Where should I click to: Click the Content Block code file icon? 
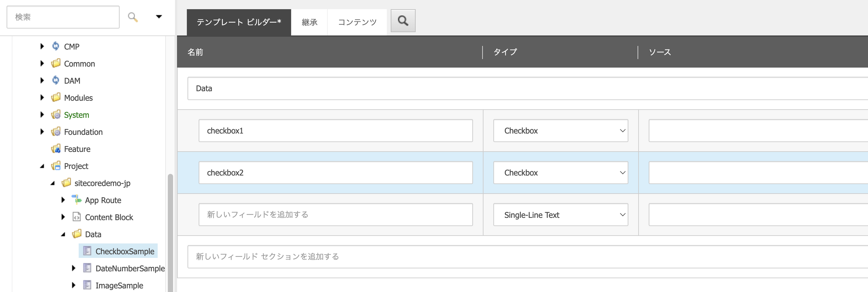(x=77, y=217)
